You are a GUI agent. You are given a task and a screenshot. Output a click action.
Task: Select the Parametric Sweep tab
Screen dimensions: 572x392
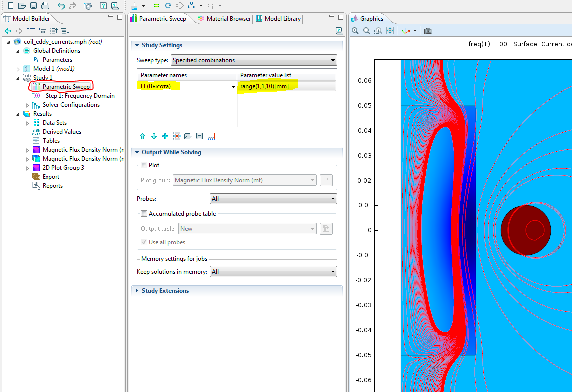click(x=158, y=18)
